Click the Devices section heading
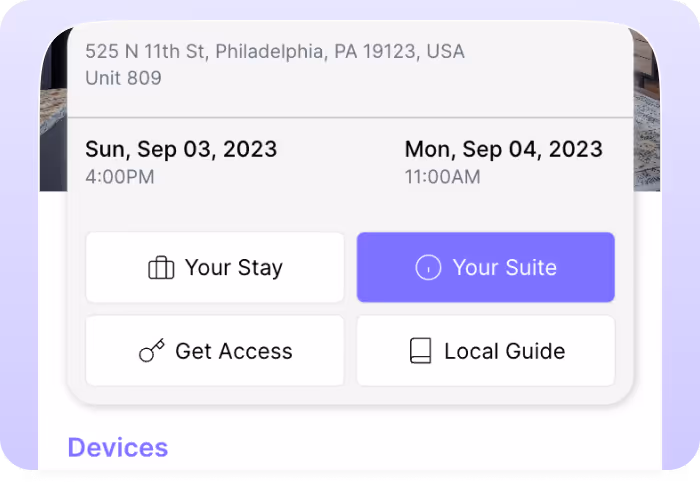 (117, 447)
